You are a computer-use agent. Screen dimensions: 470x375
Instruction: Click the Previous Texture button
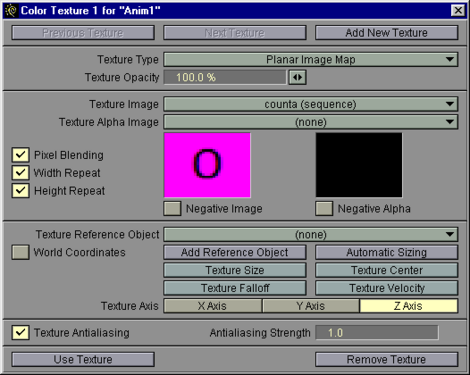click(83, 33)
